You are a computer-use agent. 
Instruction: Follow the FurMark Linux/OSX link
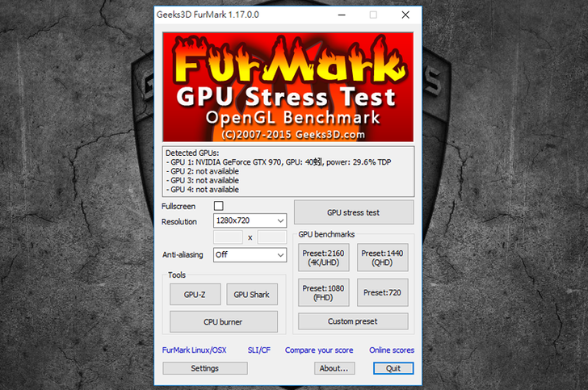(x=194, y=350)
